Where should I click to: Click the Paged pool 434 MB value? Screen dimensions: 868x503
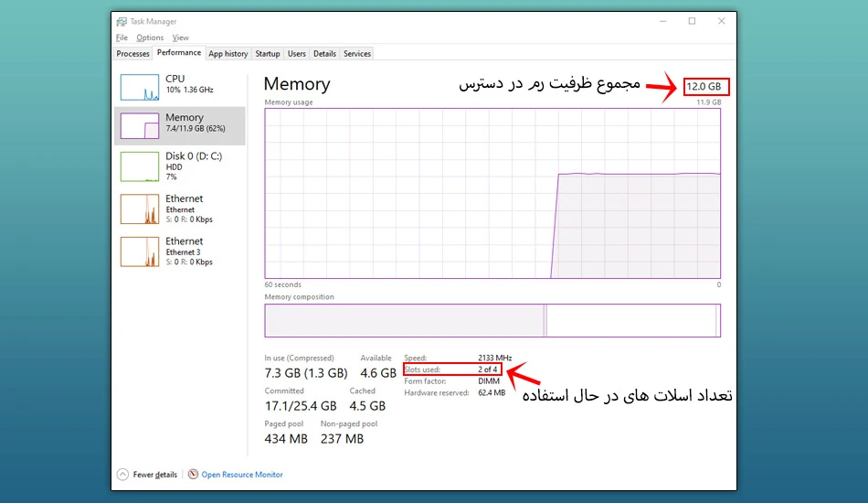(x=286, y=439)
